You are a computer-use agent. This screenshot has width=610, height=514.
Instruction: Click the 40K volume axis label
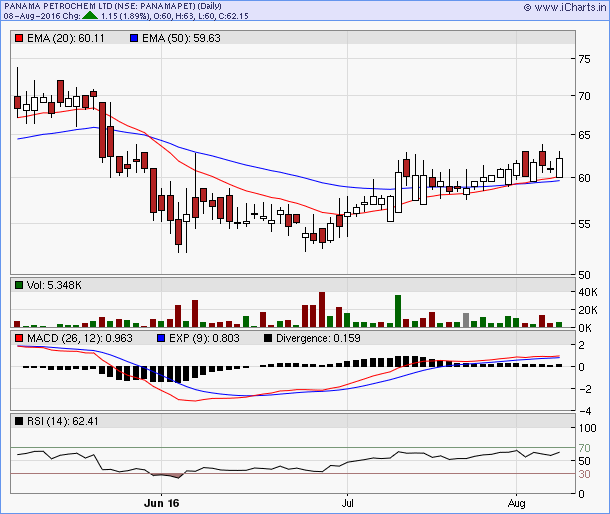pos(588,292)
